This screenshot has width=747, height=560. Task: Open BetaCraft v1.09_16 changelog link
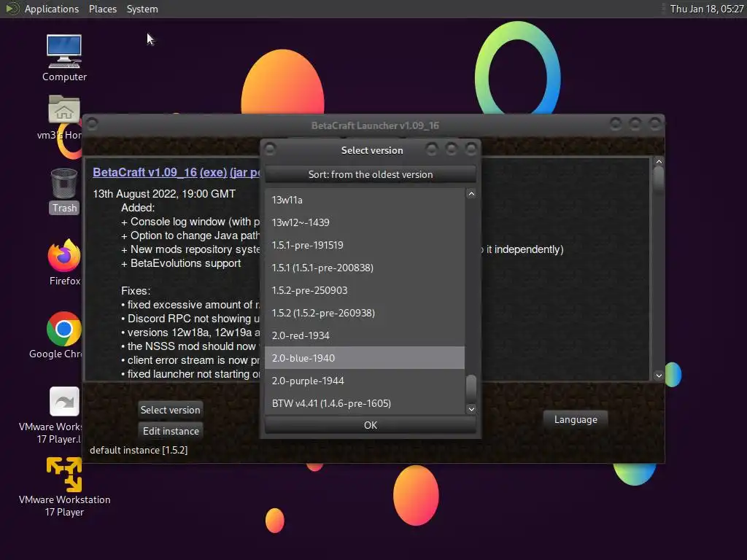144,172
